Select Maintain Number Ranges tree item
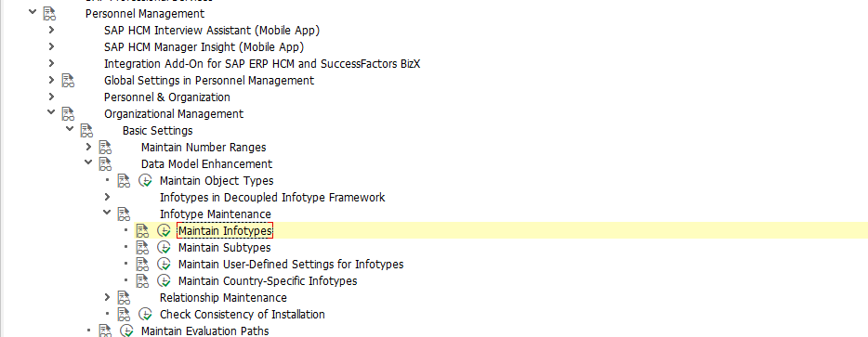Image resolution: width=868 pixels, height=337 pixels. (x=204, y=148)
